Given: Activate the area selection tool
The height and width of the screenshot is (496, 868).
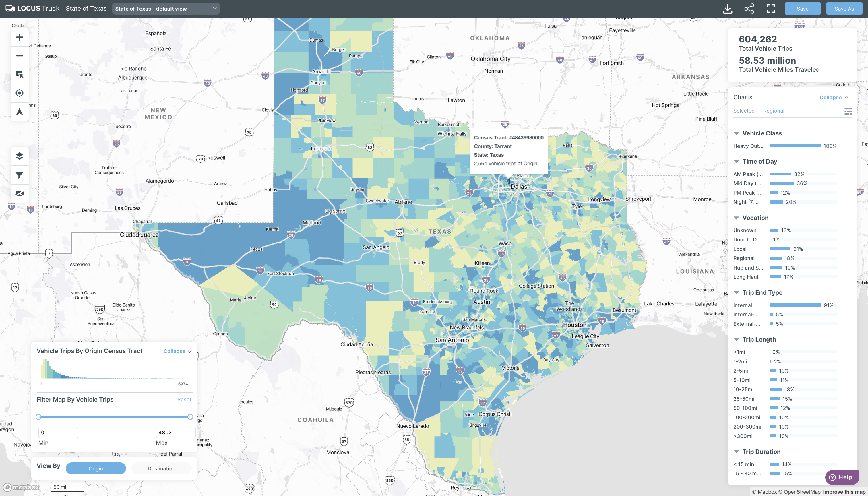Looking at the screenshot, I should [20, 74].
